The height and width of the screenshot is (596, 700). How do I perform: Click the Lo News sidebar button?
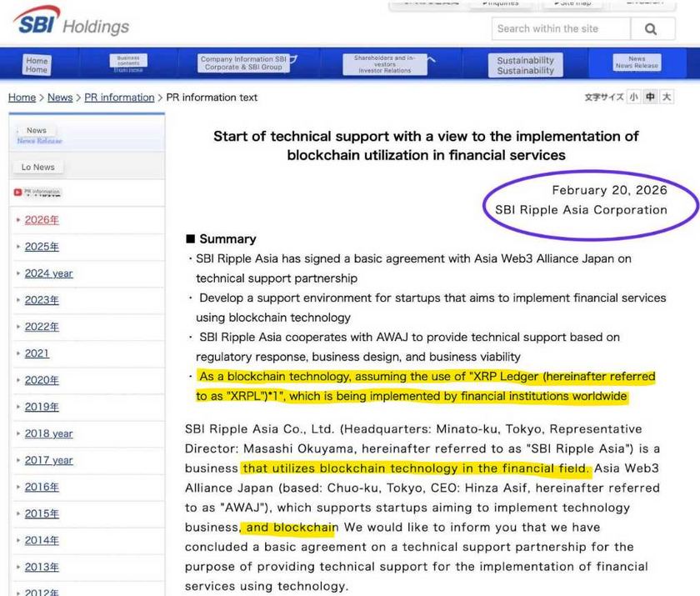pyautogui.click(x=38, y=167)
